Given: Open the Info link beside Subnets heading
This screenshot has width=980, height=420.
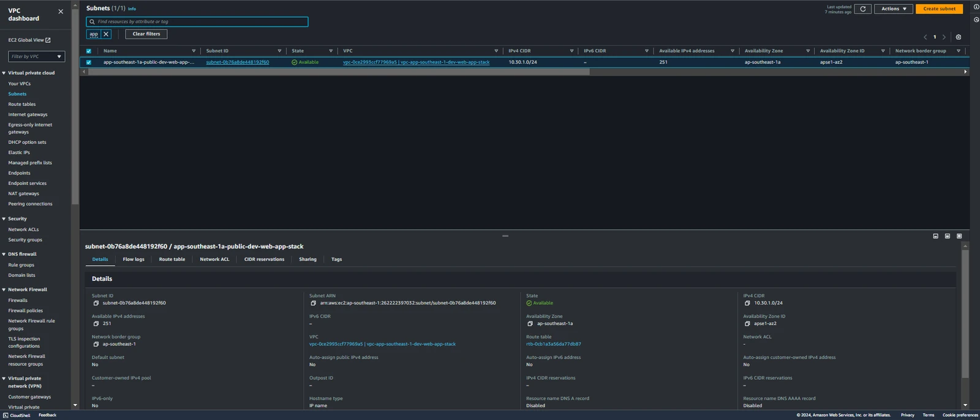Looking at the screenshot, I should 132,9.
